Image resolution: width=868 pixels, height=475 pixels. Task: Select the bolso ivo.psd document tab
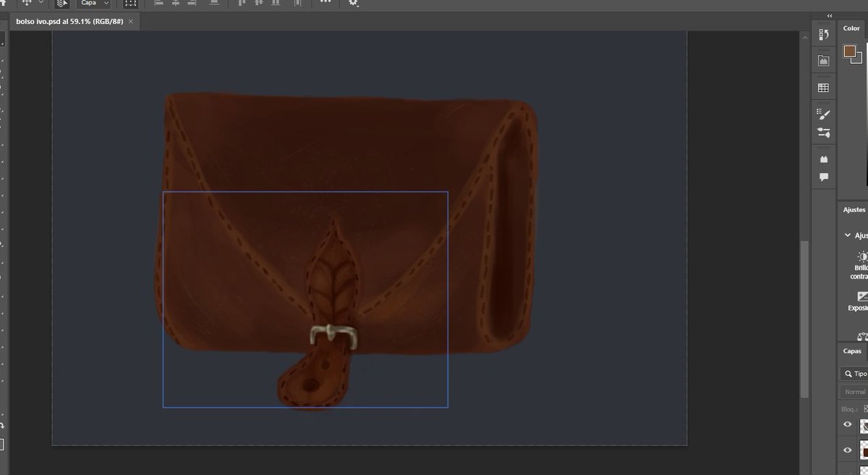(x=70, y=22)
